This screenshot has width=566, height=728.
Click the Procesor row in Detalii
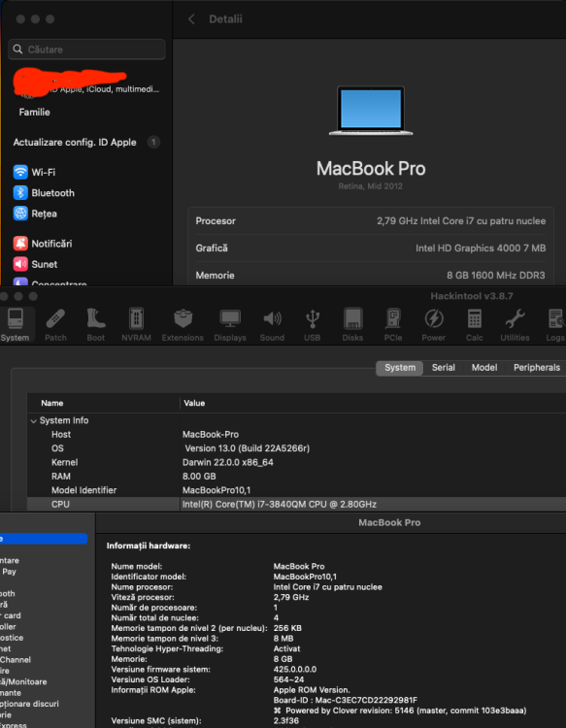pyautogui.click(x=371, y=221)
